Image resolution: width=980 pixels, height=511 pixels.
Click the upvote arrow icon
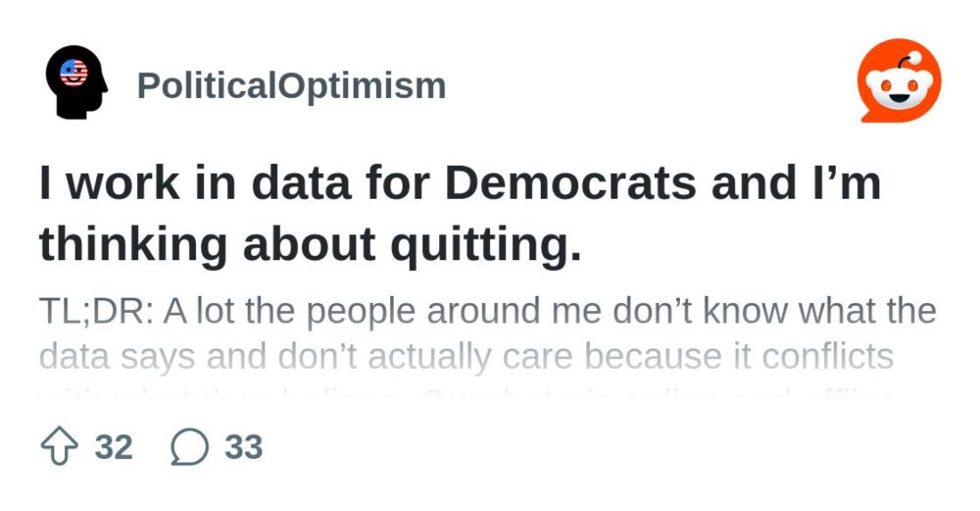(x=60, y=447)
